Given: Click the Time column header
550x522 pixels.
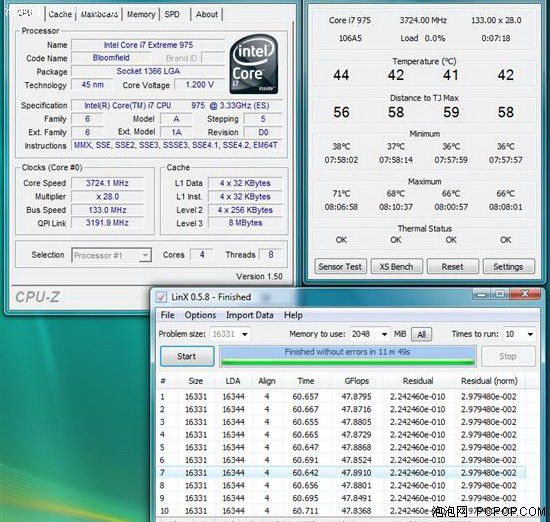Looking at the screenshot, I should point(306,381).
